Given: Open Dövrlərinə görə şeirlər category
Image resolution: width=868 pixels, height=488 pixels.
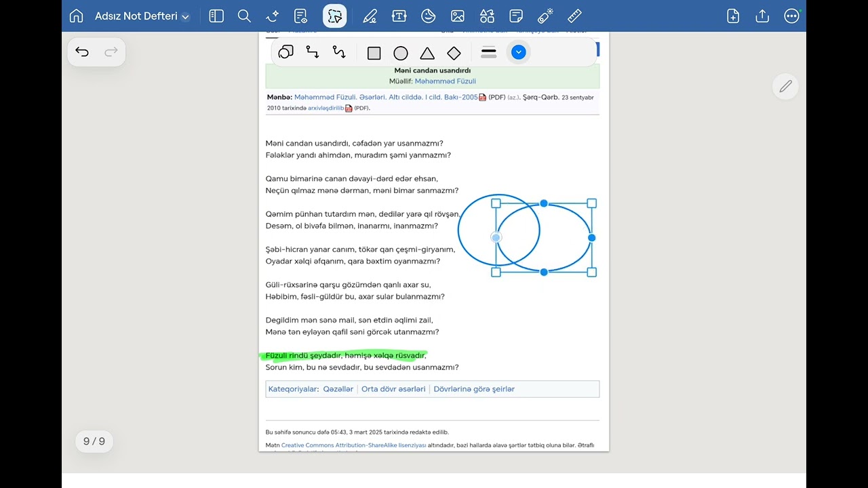Looking at the screenshot, I should coord(474,389).
